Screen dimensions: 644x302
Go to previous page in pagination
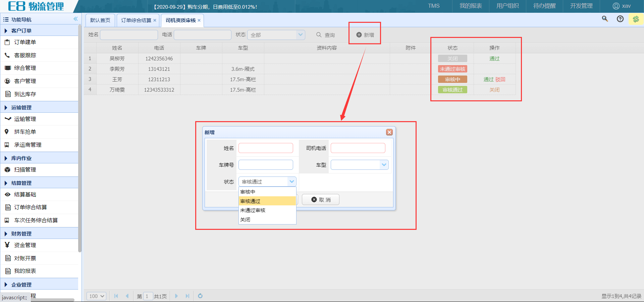pyautogui.click(x=127, y=296)
